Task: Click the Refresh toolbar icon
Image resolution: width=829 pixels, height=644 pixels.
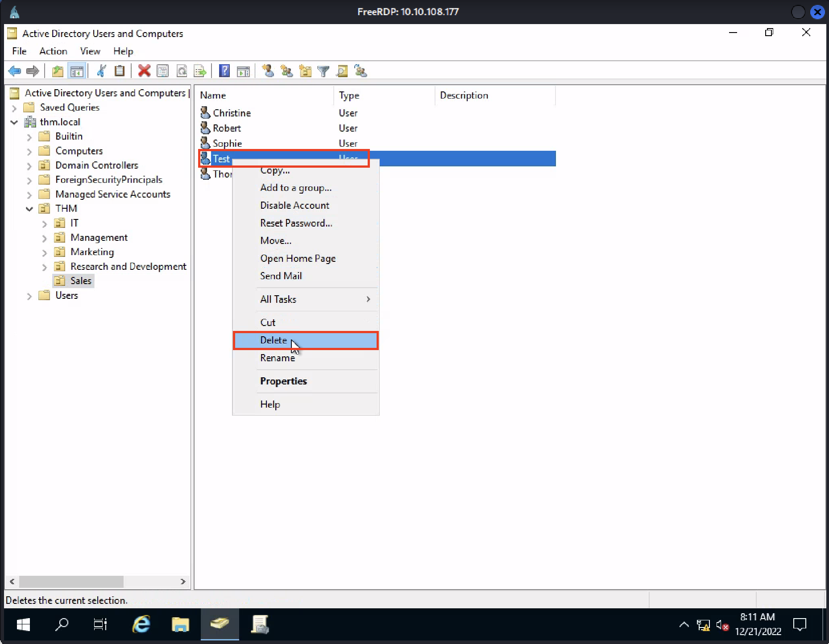Action: 182,71
